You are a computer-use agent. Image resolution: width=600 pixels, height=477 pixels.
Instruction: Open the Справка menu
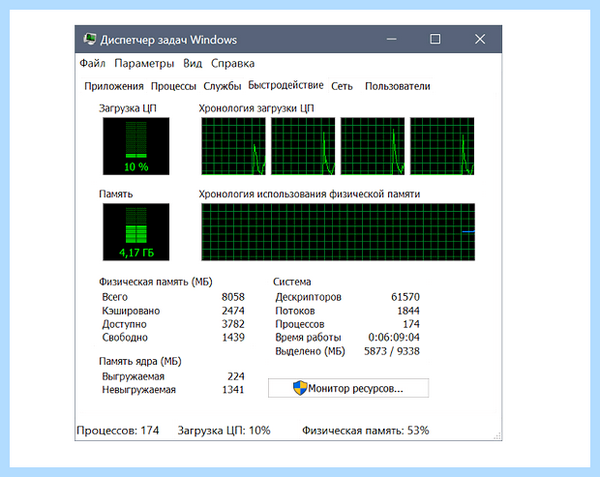(233, 63)
